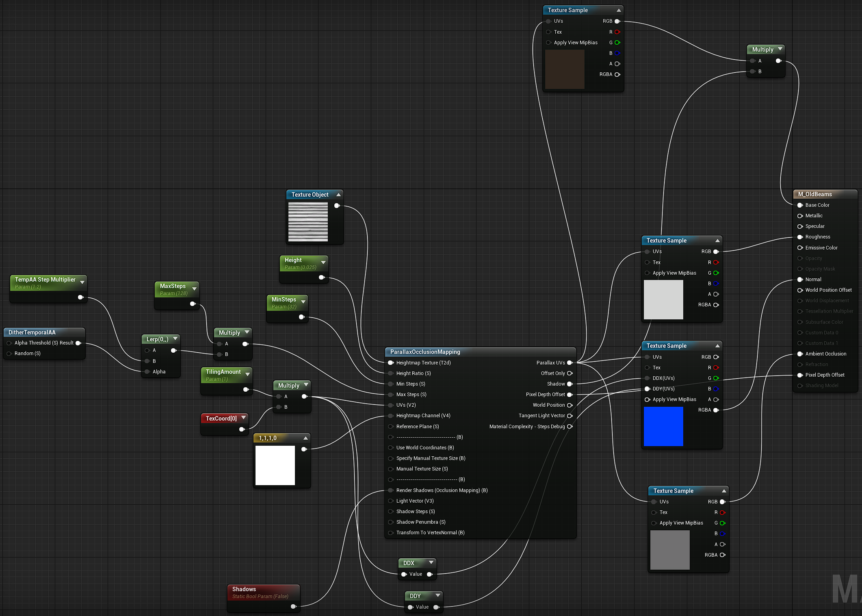Click the Base Color input pin on M_OldBeams
862x616 pixels.
click(800, 205)
